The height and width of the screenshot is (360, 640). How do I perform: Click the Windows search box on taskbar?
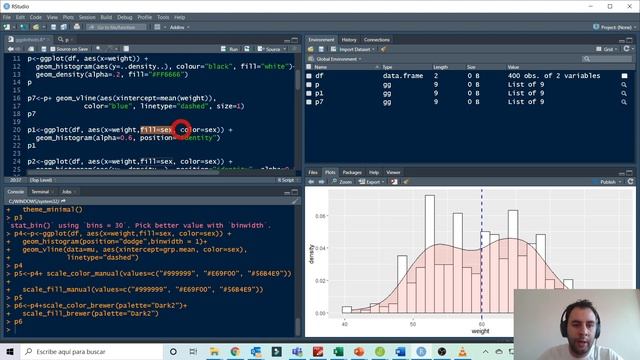(x=91, y=351)
